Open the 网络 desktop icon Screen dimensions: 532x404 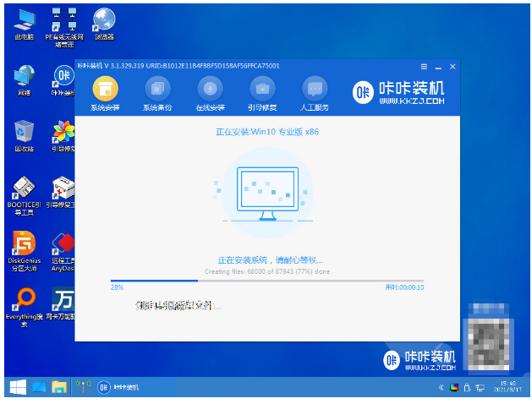[x=24, y=80]
